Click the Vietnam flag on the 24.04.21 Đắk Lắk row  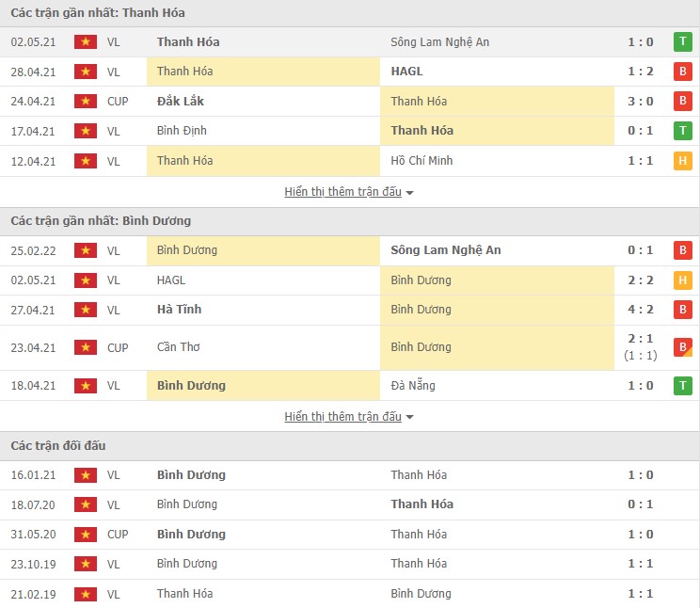pyautogui.click(x=86, y=102)
